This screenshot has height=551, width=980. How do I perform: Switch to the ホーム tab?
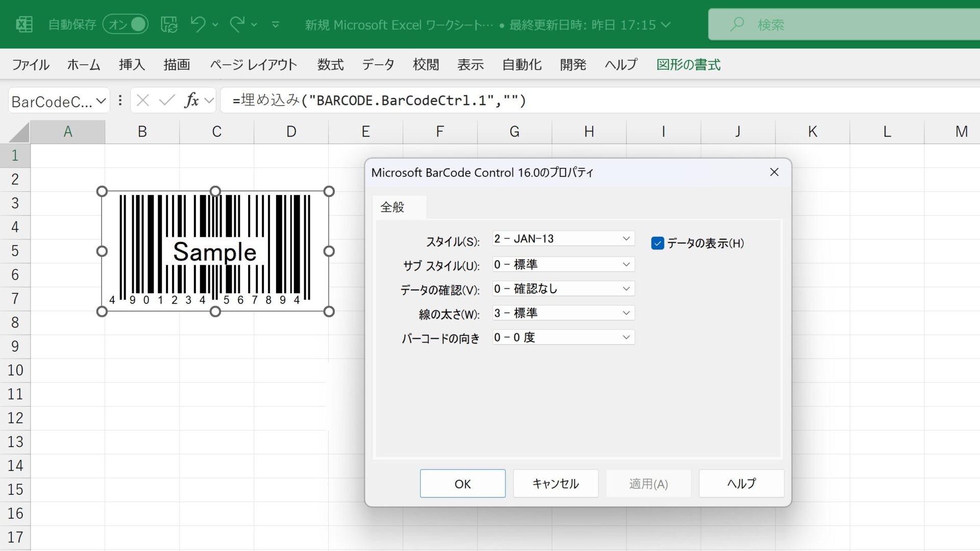(84, 65)
